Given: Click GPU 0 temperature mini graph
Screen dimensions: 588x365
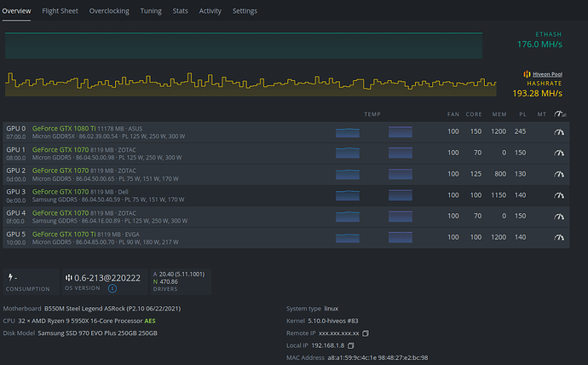Looking at the screenshot, I should click(x=347, y=132).
